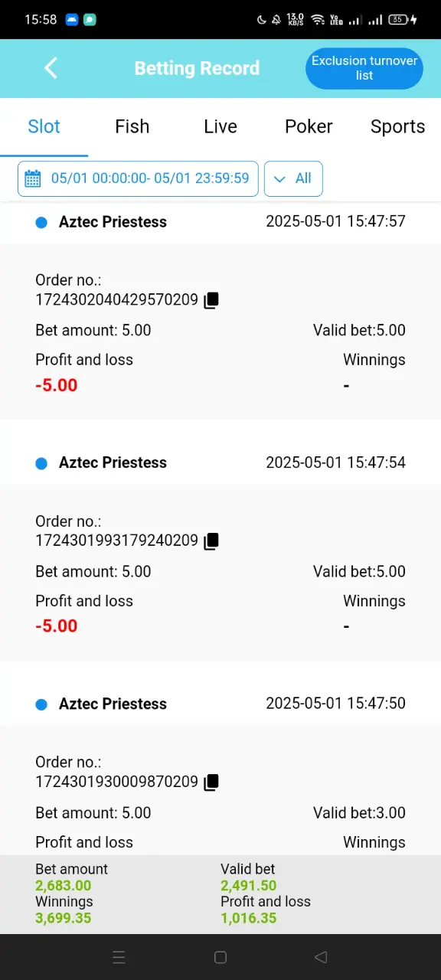Select the Slot tab

(44, 127)
